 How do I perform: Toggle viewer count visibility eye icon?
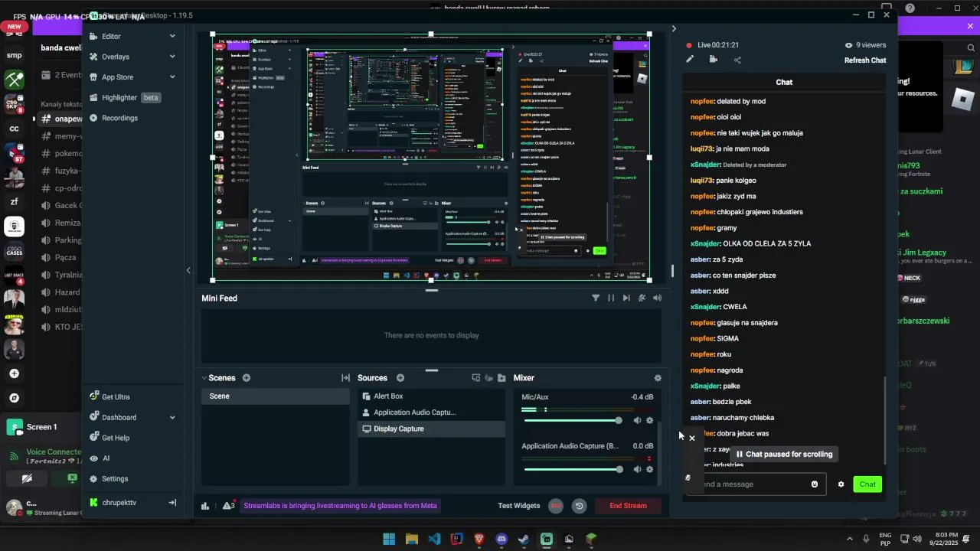(x=848, y=45)
